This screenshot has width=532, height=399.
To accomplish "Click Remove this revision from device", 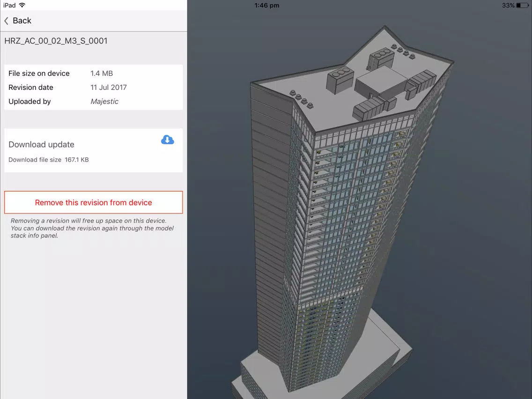I will pos(94,203).
